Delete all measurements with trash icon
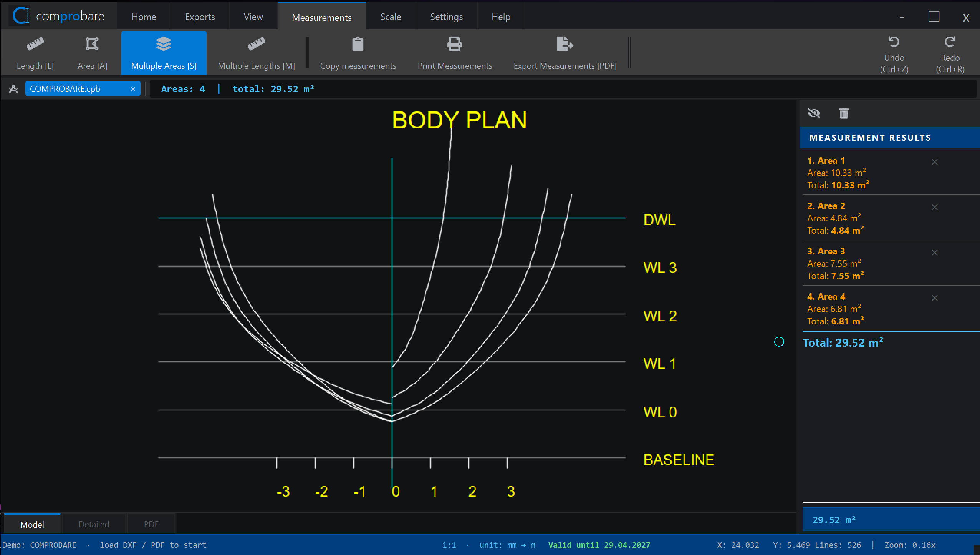980x555 pixels. pyautogui.click(x=844, y=113)
